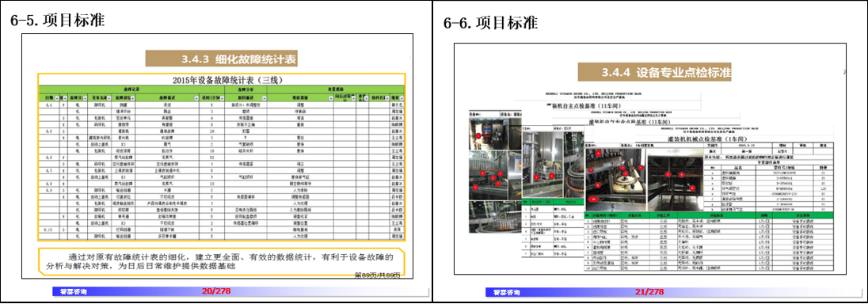The height and width of the screenshot is (304, 868).
Task: Open the 原因描述 column filter dropdown
Action: click(264, 98)
